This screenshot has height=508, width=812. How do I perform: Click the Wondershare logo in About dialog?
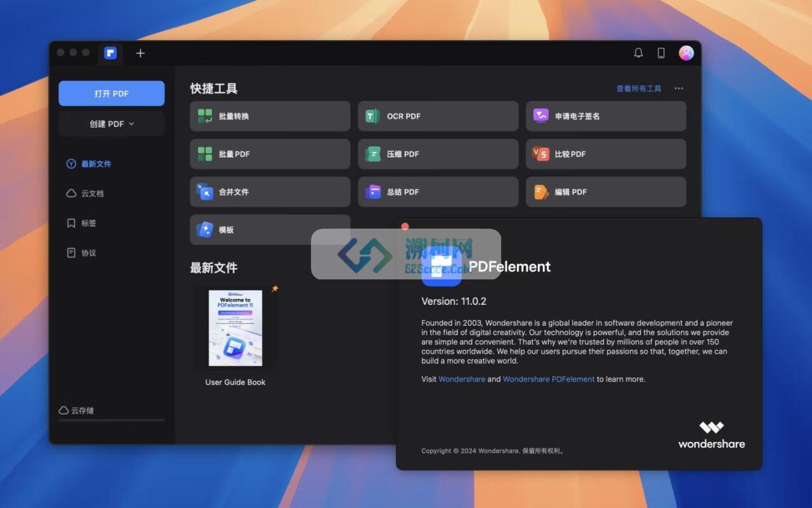712,435
